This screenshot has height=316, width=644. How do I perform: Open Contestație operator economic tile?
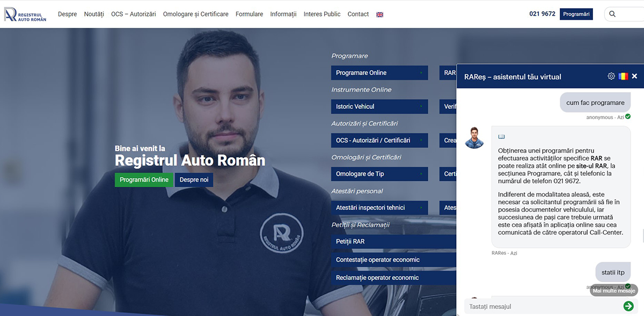click(394, 260)
